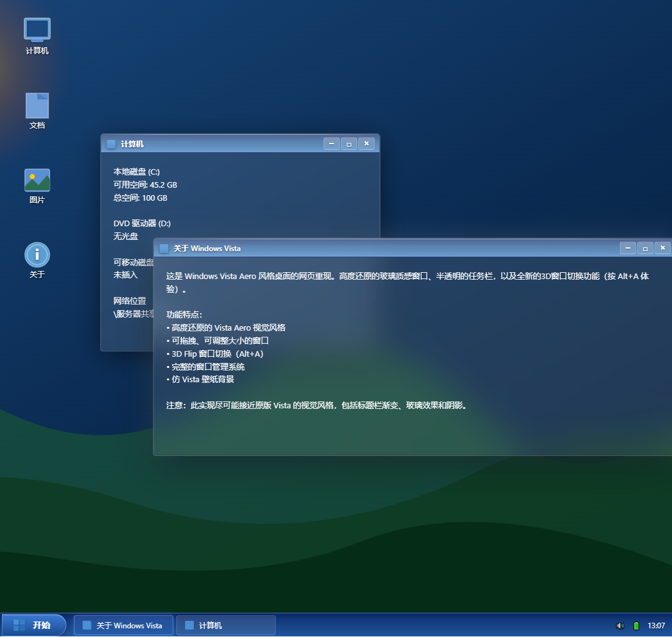672x637 pixels.
Task: Open the 文档 desktop icon
Action: pos(37,111)
